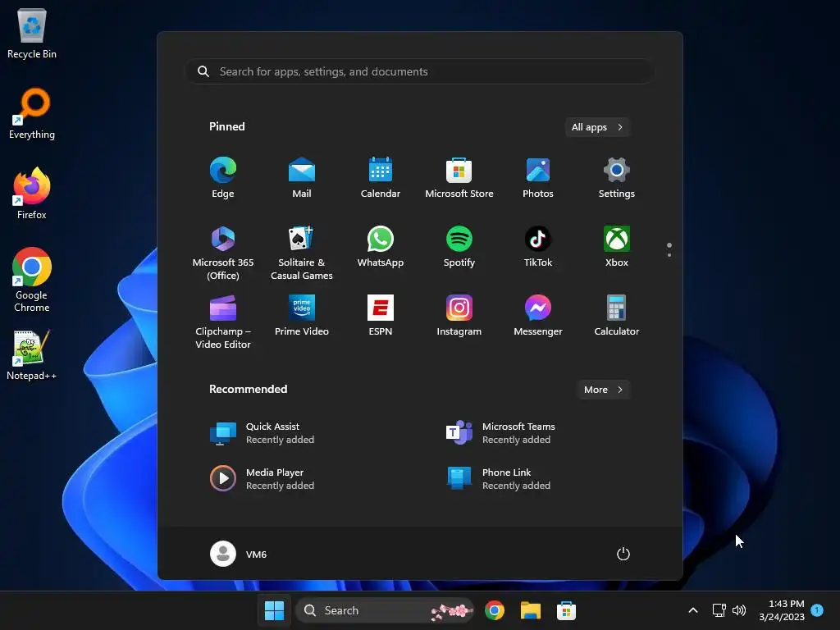Launch Spotify

(459, 247)
